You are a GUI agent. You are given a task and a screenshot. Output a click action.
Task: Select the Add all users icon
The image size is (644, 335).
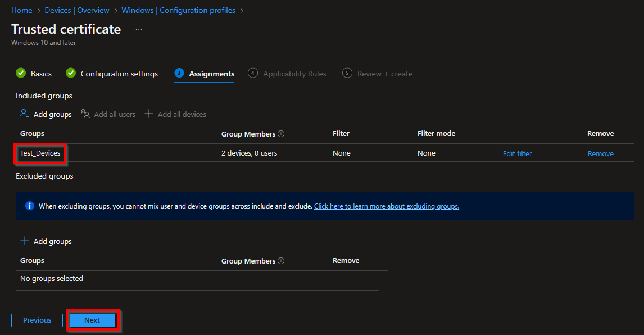85,114
